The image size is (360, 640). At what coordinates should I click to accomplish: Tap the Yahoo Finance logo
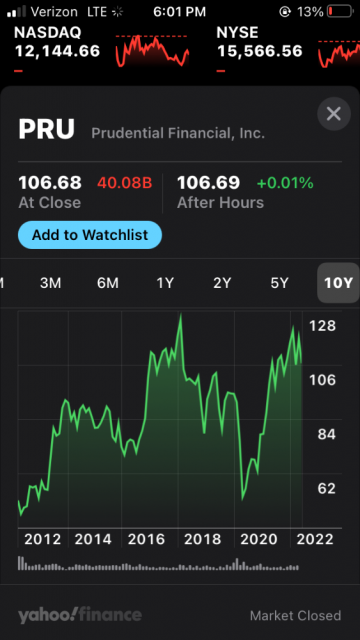click(x=80, y=615)
